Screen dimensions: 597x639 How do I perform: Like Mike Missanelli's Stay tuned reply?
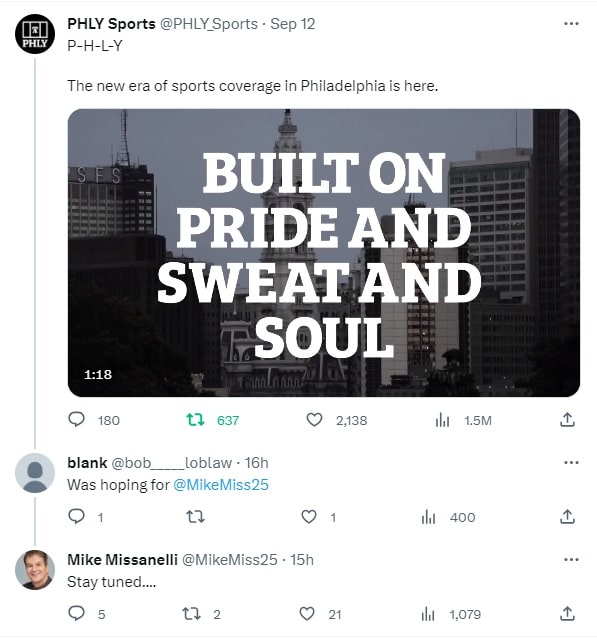[307, 613]
